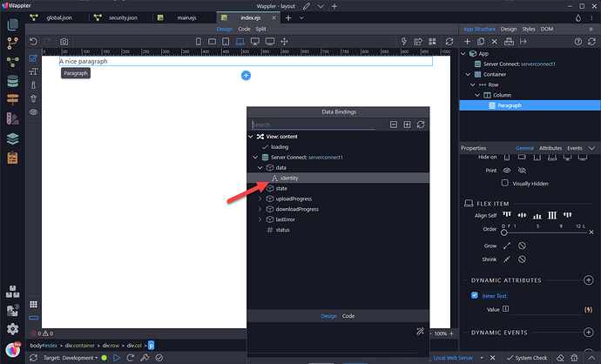
Task: Click the help question mark icon
Action: 578,42
